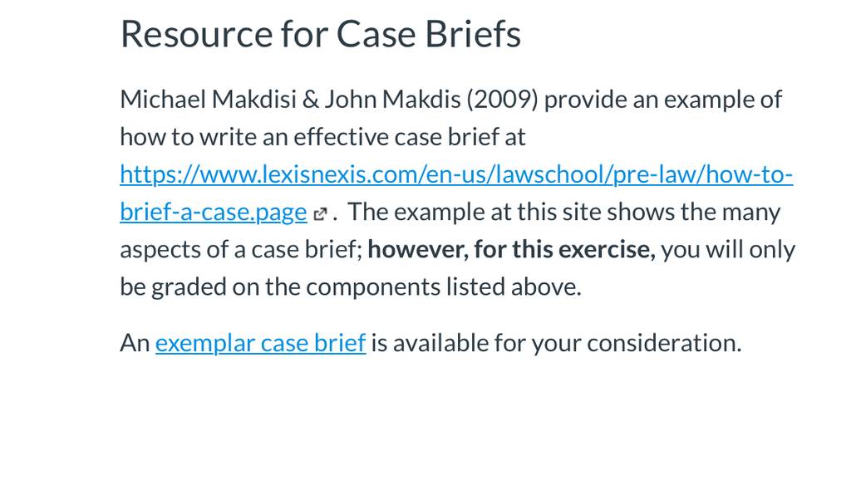Click the brief-a-case.page link portion

pyautogui.click(x=214, y=213)
